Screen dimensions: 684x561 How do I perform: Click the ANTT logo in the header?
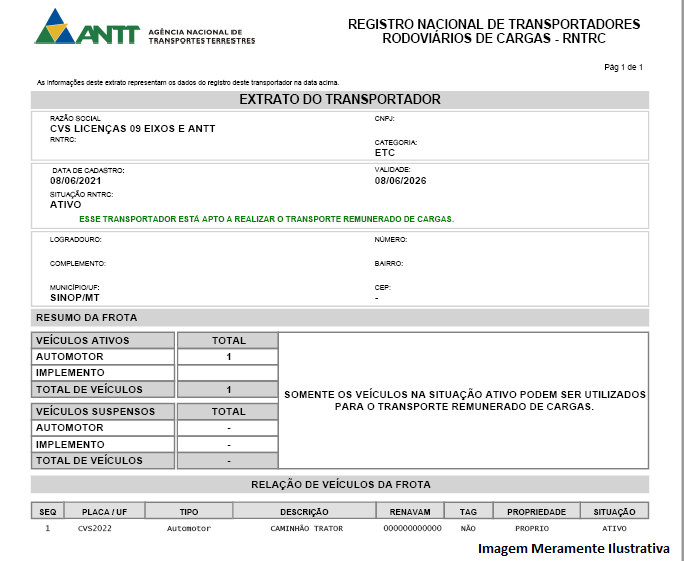point(88,28)
